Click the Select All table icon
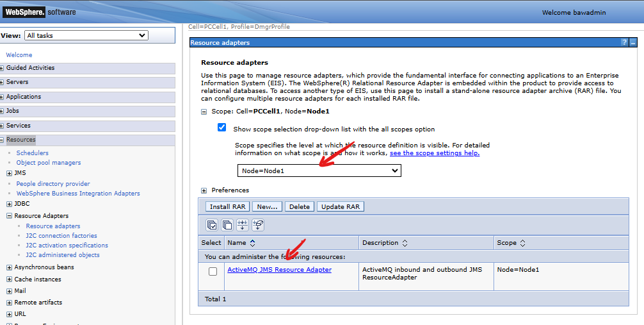 click(x=213, y=225)
